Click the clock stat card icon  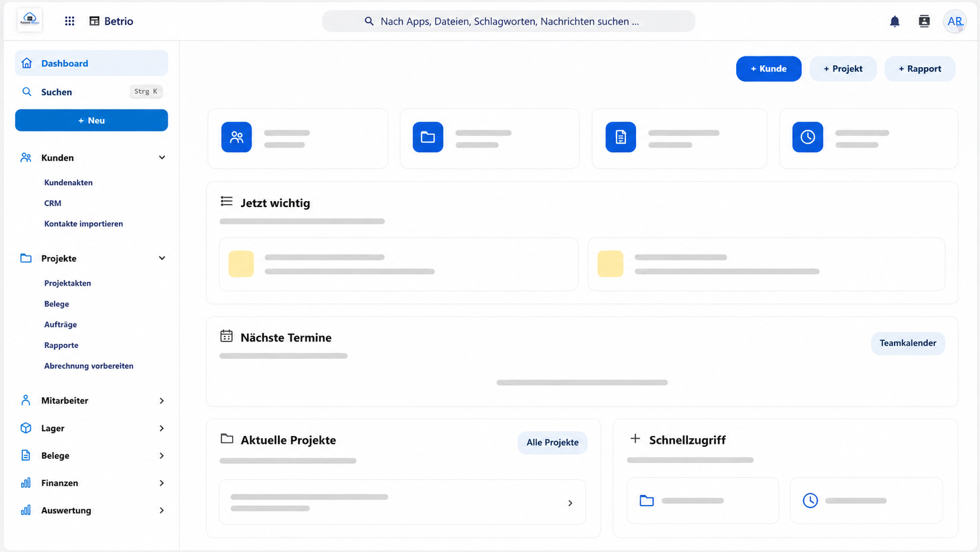coord(808,137)
